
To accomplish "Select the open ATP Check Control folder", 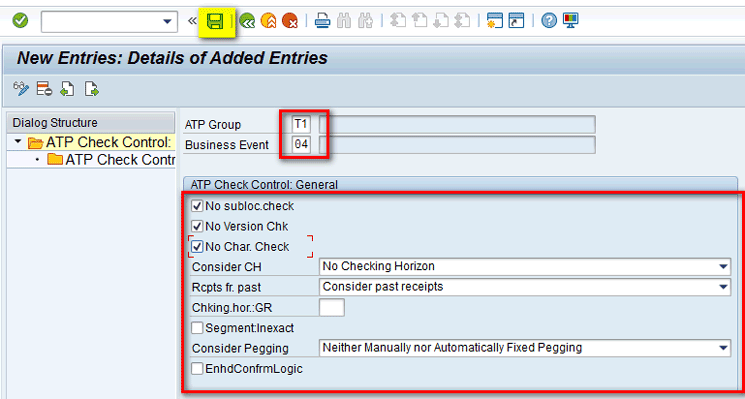I will click(36, 142).
